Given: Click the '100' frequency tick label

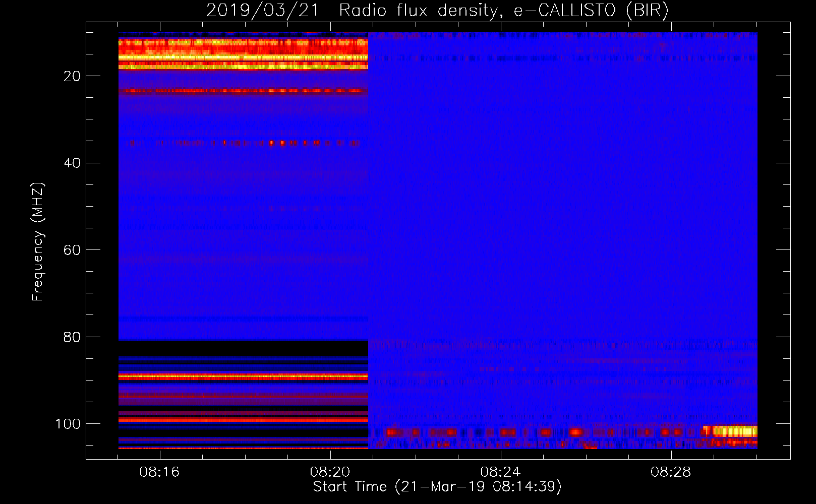Looking at the screenshot, I should coord(68,424).
